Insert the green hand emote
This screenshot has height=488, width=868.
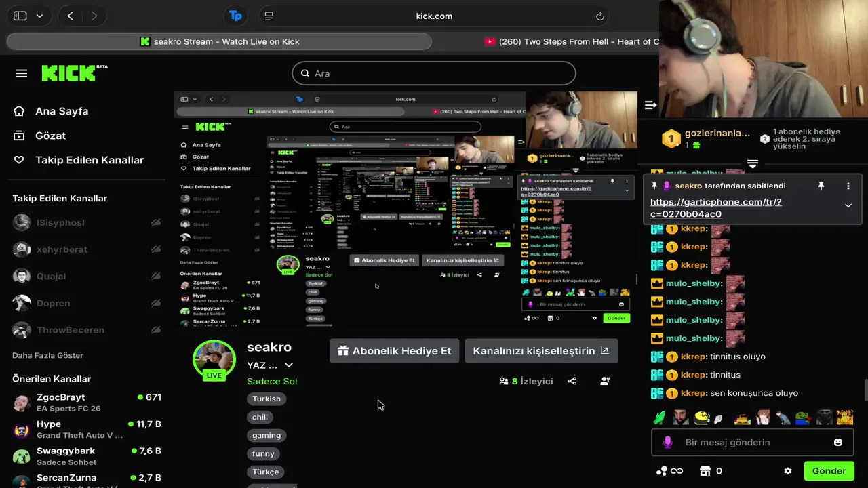[x=659, y=418]
